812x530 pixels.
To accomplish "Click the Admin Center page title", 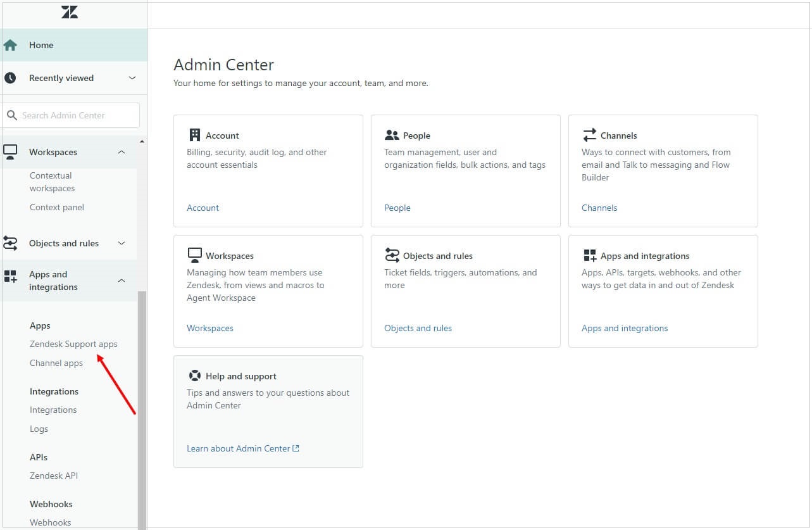I will click(x=223, y=65).
